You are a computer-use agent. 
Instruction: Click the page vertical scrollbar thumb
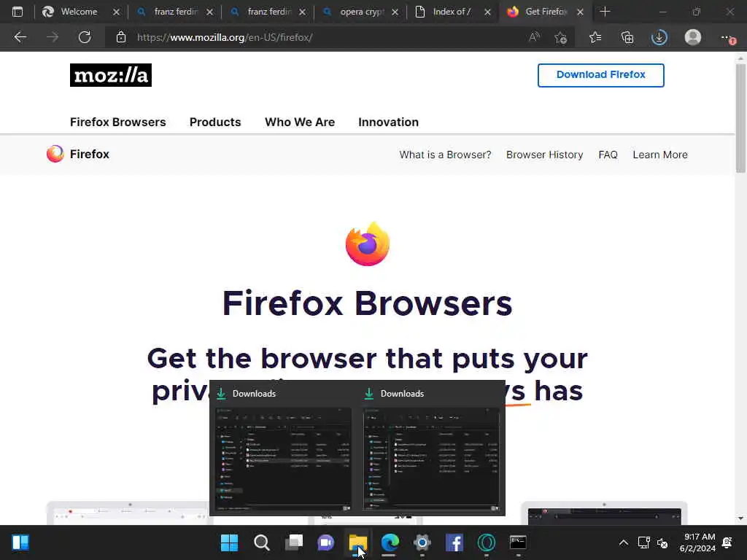coord(740,118)
